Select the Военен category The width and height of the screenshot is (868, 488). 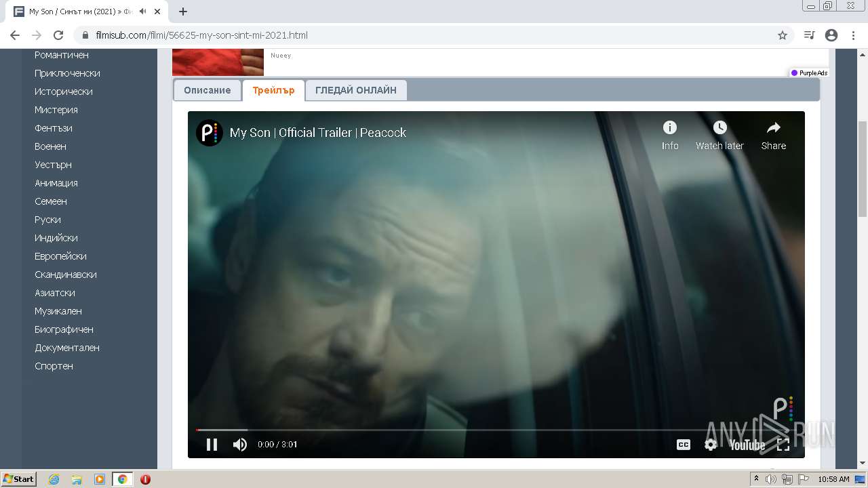pyautogui.click(x=50, y=146)
